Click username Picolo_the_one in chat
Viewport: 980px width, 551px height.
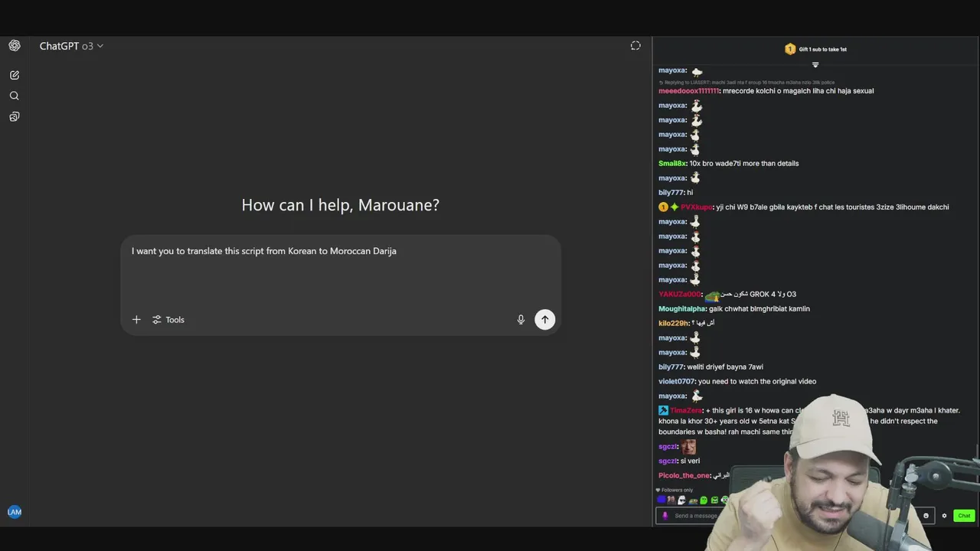pos(684,476)
